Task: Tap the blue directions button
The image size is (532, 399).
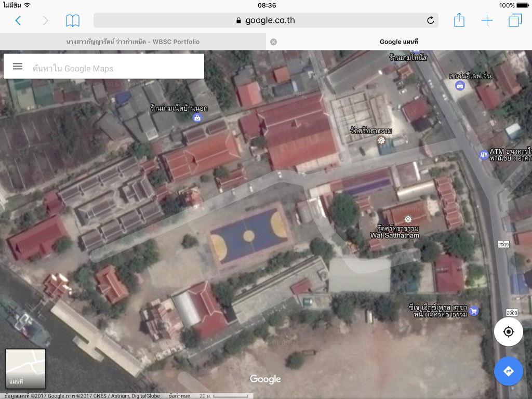Action: tap(508, 371)
